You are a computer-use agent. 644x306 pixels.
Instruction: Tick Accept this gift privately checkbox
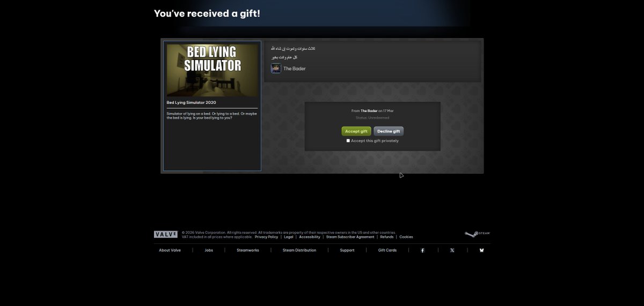pyautogui.click(x=348, y=141)
